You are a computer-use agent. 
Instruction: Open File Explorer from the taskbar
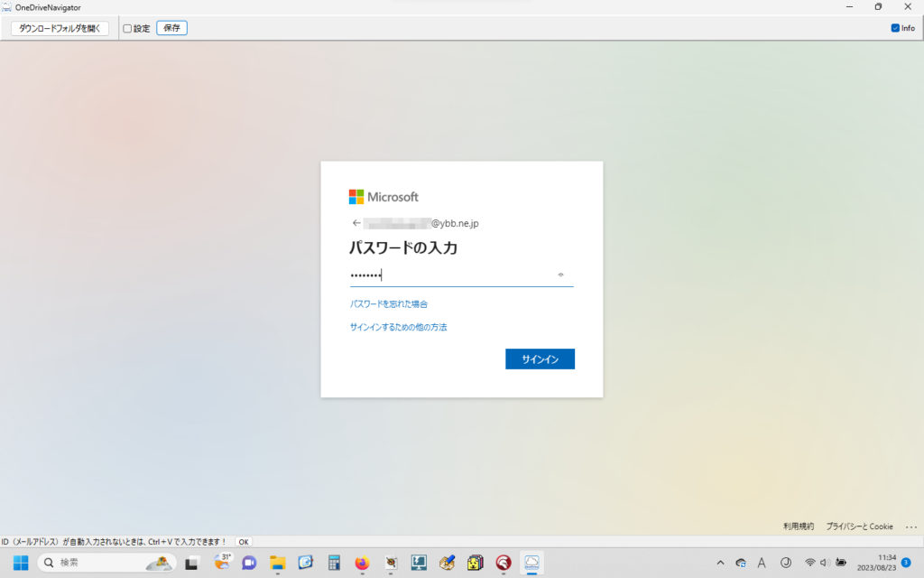[278, 564]
